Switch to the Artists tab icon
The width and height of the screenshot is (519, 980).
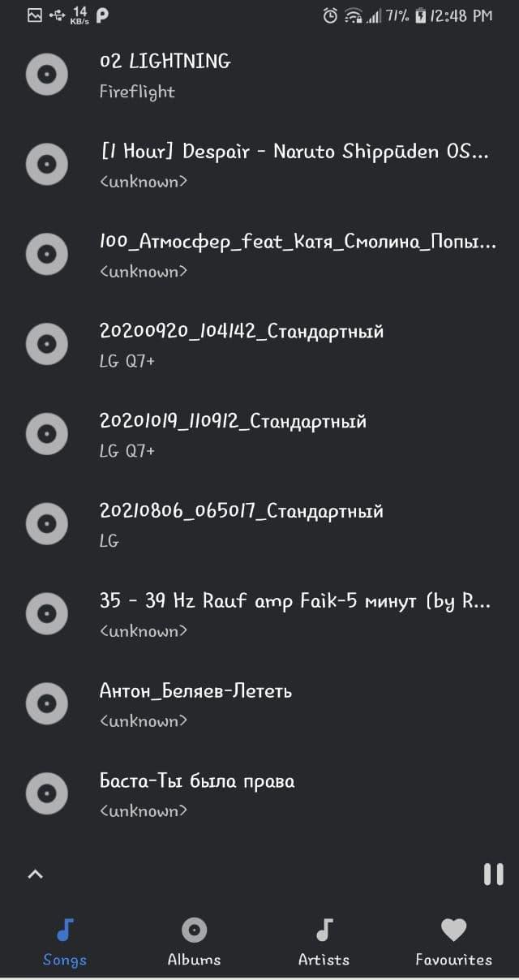coord(324,930)
